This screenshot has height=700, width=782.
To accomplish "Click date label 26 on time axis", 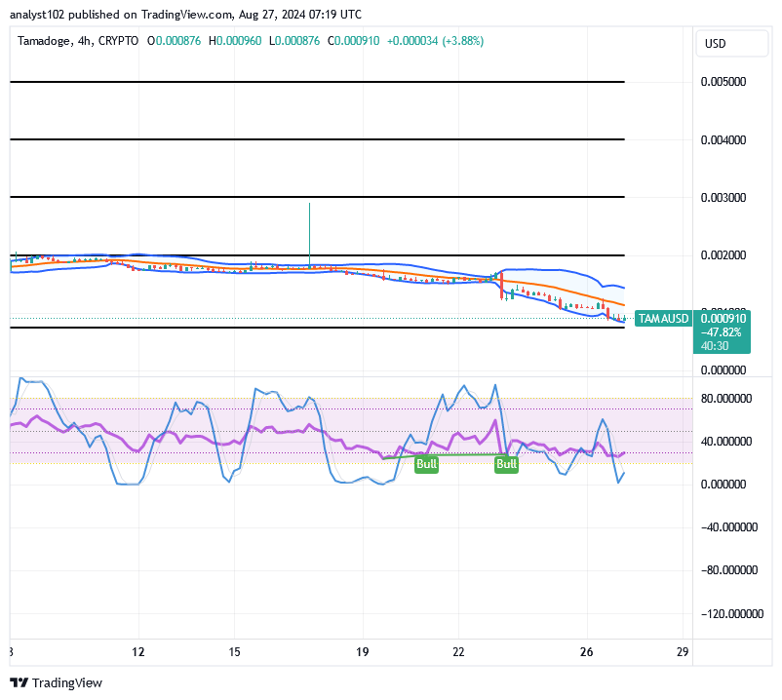I will coord(587,651).
